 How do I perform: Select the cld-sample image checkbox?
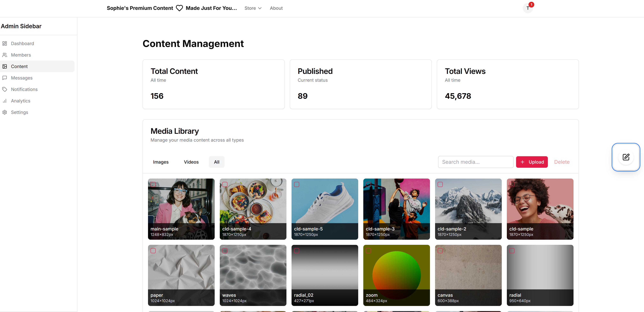(512, 184)
